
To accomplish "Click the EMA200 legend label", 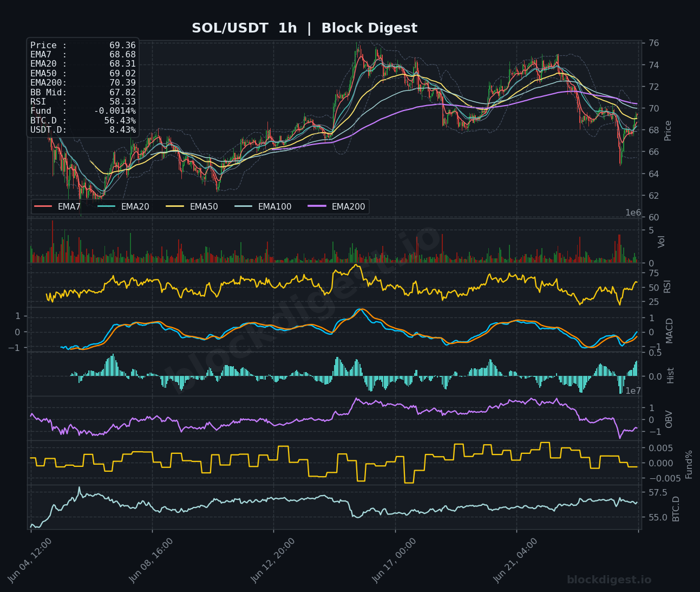I will 348,206.
